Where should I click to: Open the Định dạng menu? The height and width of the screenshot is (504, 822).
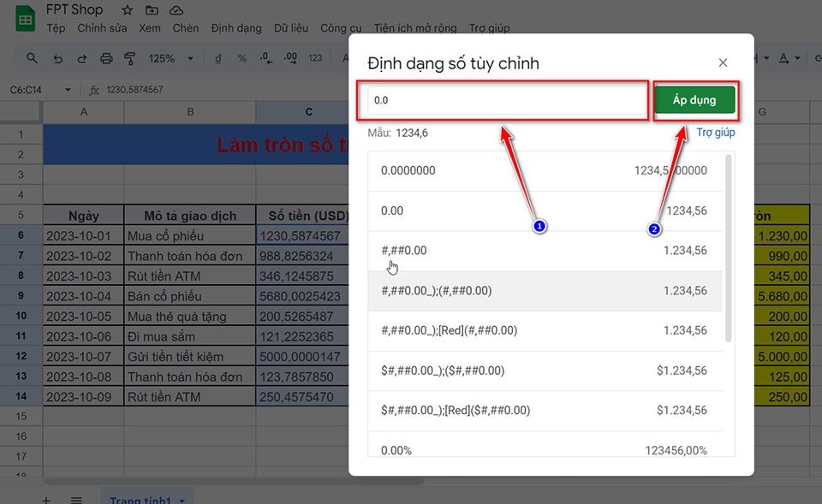pos(236,27)
